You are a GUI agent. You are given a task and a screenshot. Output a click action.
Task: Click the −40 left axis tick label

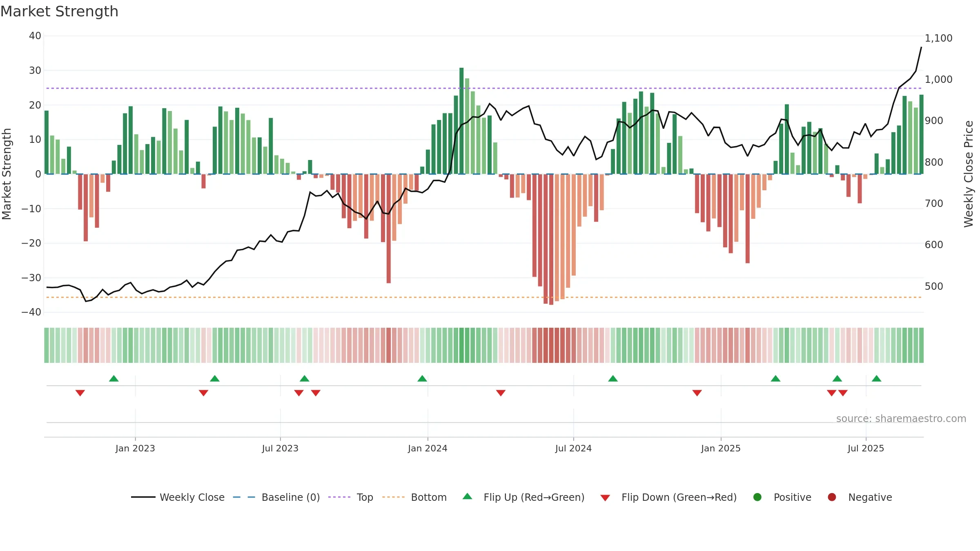point(31,312)
